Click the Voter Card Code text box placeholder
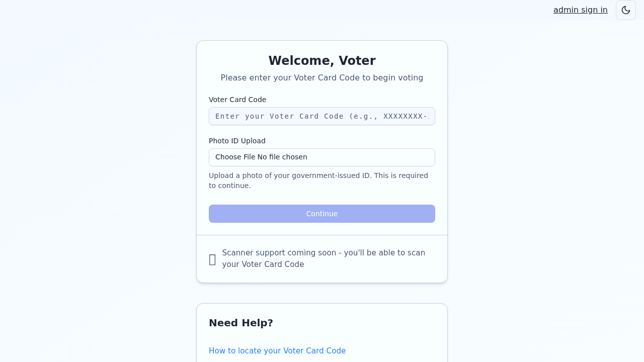This screenshot has height=362, width=644. (321, 116)
